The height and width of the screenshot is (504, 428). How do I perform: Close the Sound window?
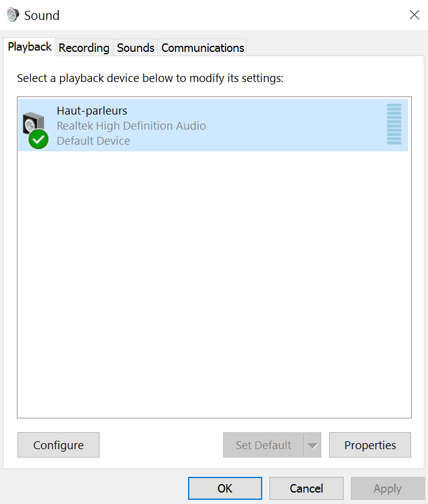[414, 15]
